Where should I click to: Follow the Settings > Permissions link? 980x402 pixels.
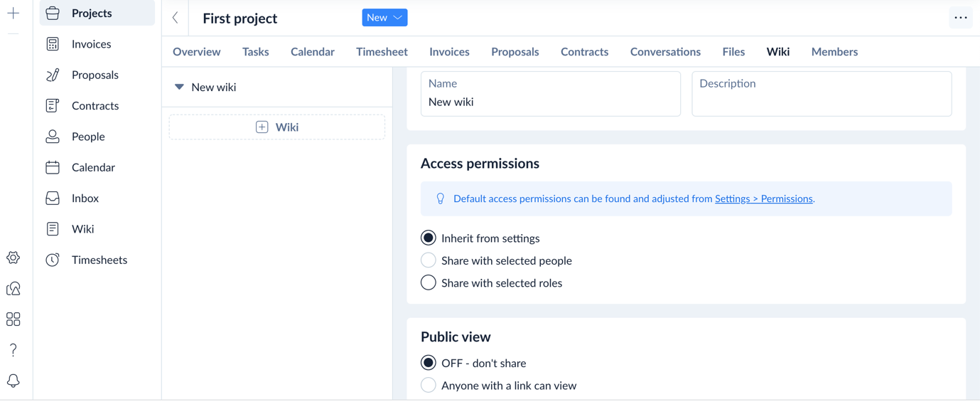tap(763, 199)
